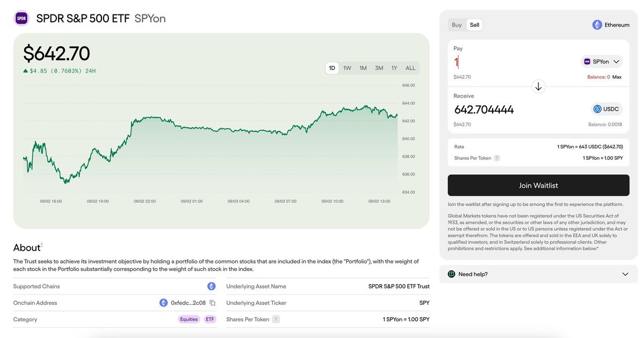Image resolution: width=644 pixels, height=338 pixels.
Task: Click the USDC token icon in Receive field
Action: coord(597,108)
